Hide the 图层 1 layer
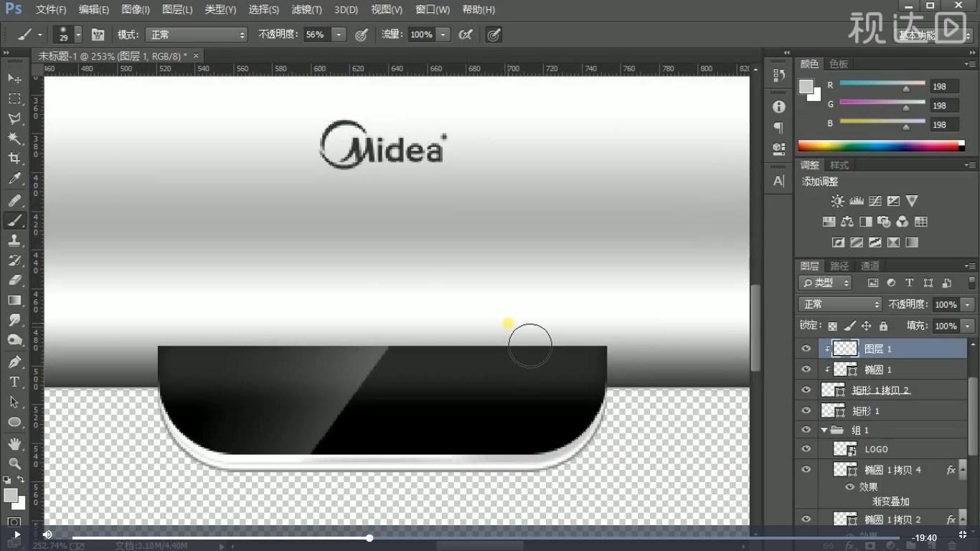The image size is (980, 551). (x=806, y=349)
